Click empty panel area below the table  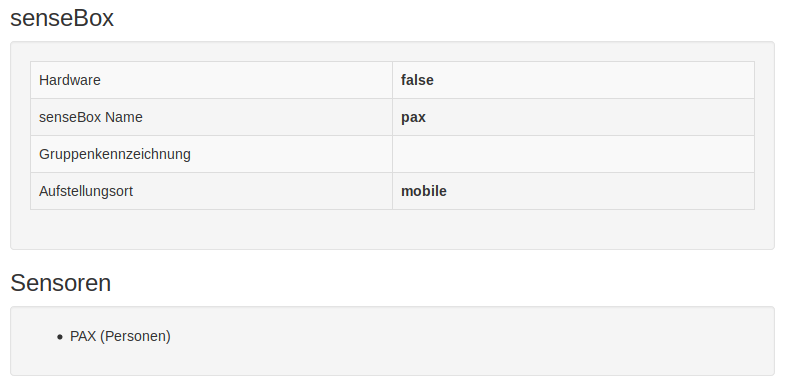coord(392,229)
